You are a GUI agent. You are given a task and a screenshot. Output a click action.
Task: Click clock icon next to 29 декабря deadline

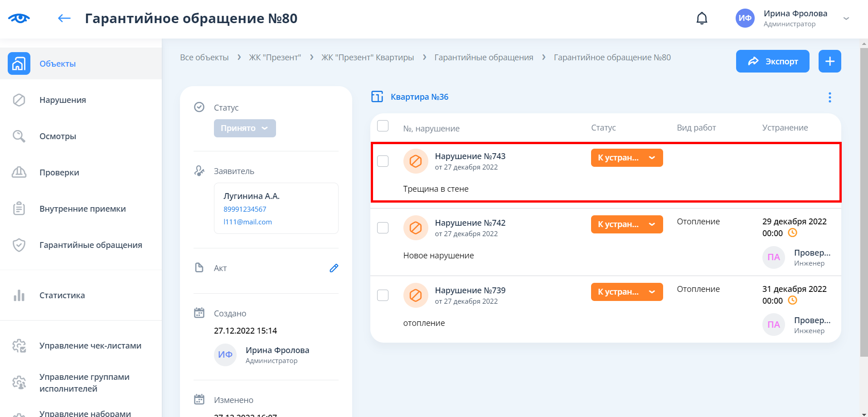click(792, 233)
